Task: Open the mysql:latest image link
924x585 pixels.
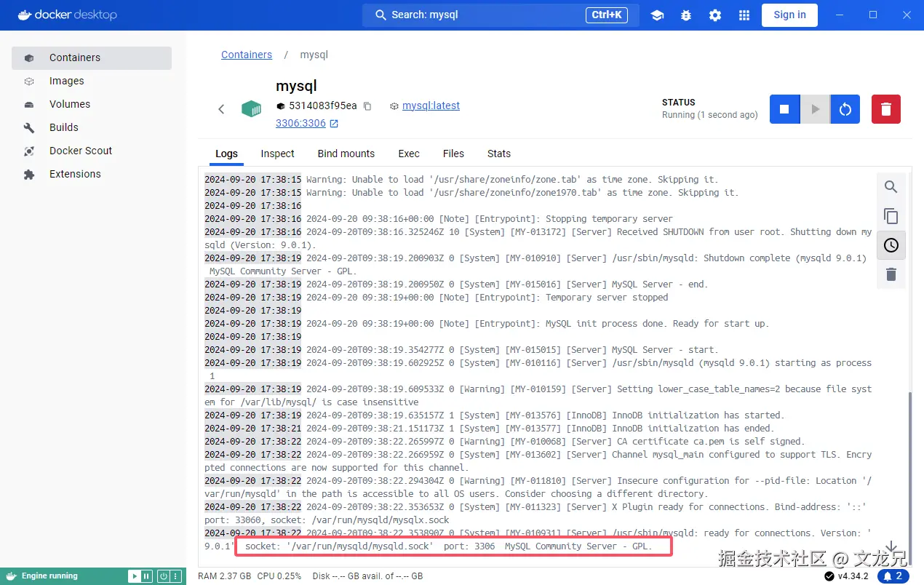Action: [431, 106]
